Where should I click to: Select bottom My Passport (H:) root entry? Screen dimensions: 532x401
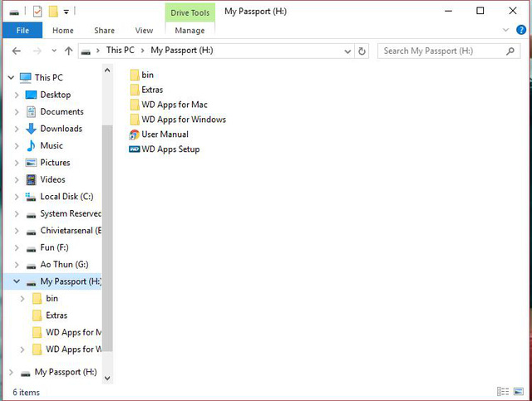click(65, 372)
